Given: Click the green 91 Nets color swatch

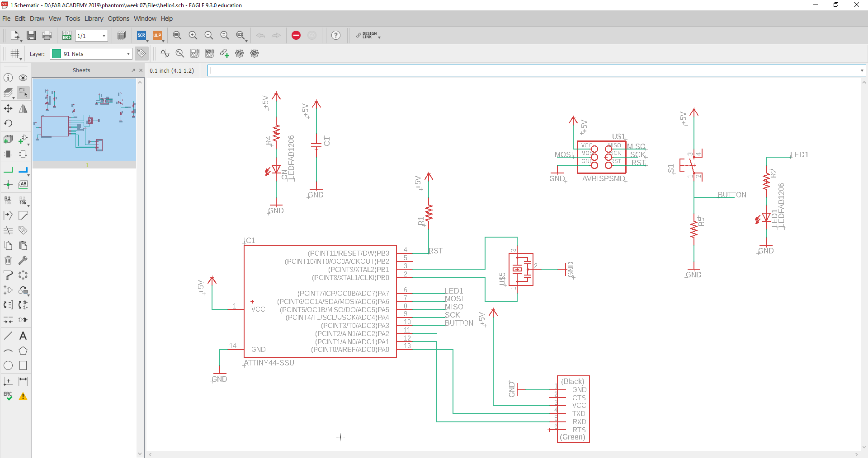Looking at the screenshot, I should pyautogui.click(x=57, y=54).
